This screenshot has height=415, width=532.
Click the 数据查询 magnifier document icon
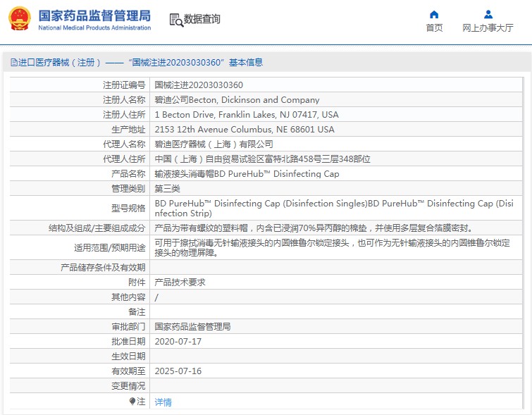[175, 20]
